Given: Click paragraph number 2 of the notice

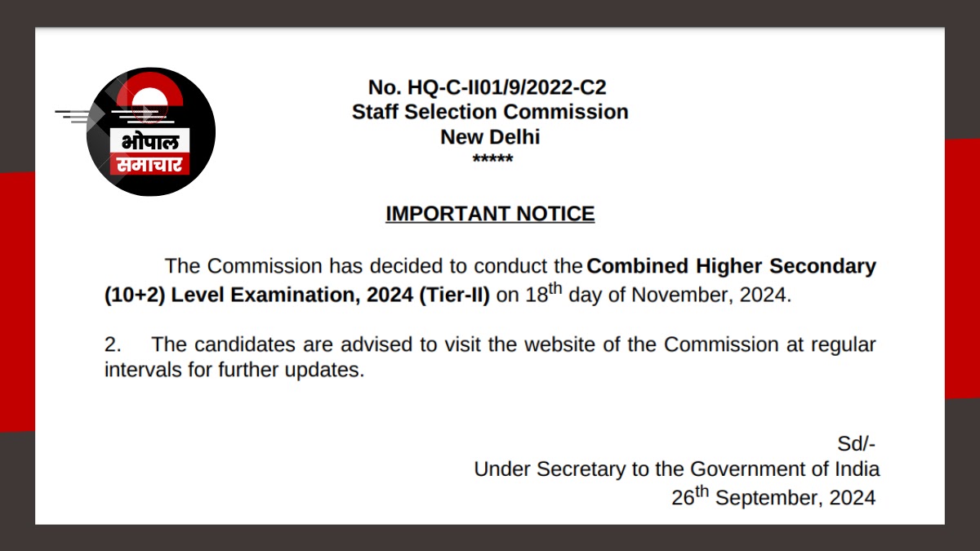Looking at the screenshot, I should [x=113, y=344].
